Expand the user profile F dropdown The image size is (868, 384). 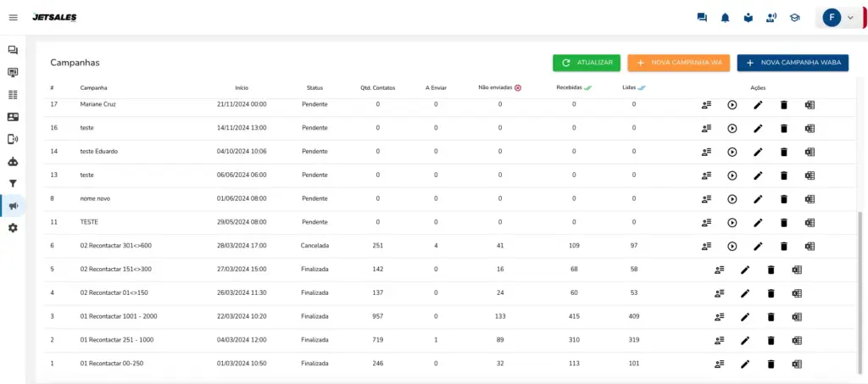click(832, 18)
